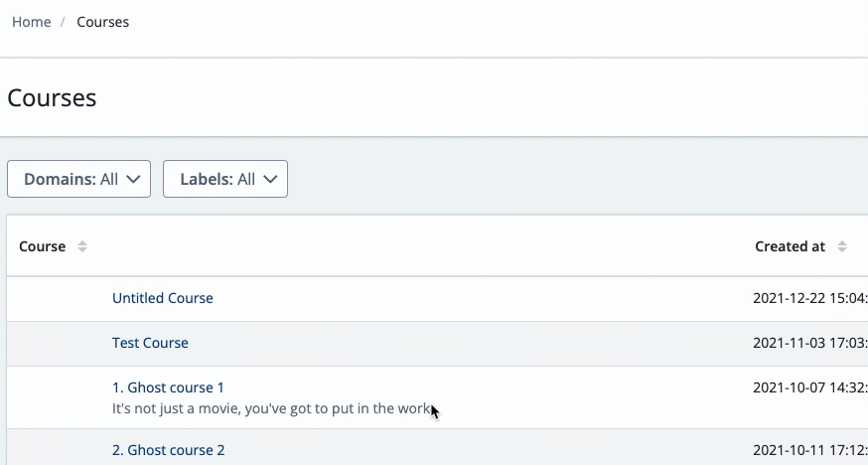Toggle sort arrows beside Created at
868x465 pixels.
point(842,246)
